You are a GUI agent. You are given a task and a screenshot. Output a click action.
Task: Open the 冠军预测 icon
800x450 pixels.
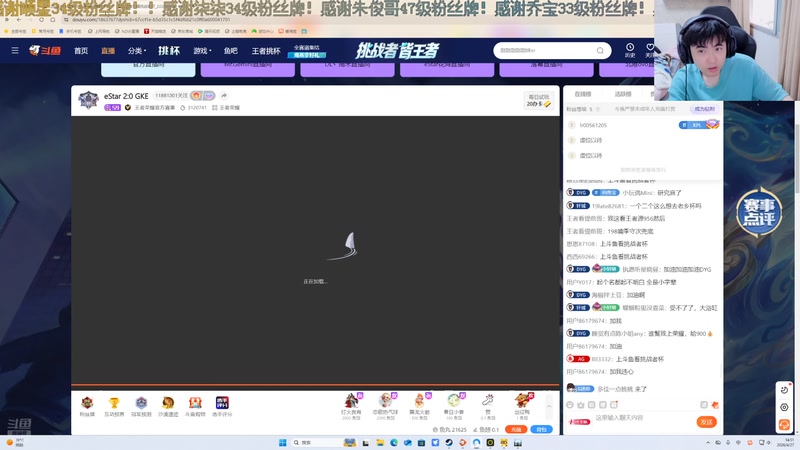(141, 407)
